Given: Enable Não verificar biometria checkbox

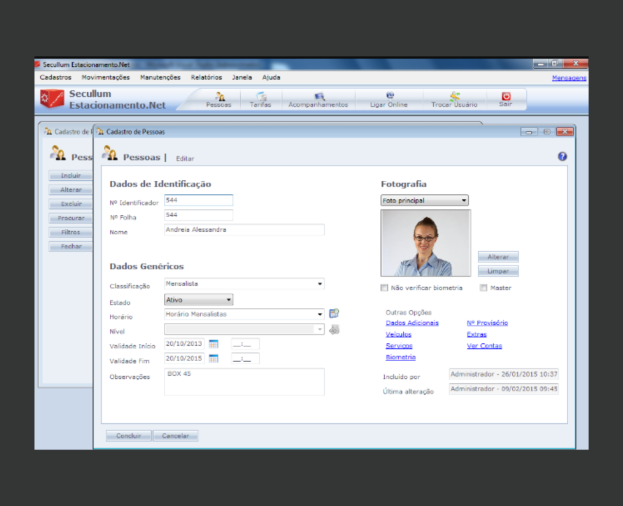Looking at the screenshot, I should click(x=384, y=288).
